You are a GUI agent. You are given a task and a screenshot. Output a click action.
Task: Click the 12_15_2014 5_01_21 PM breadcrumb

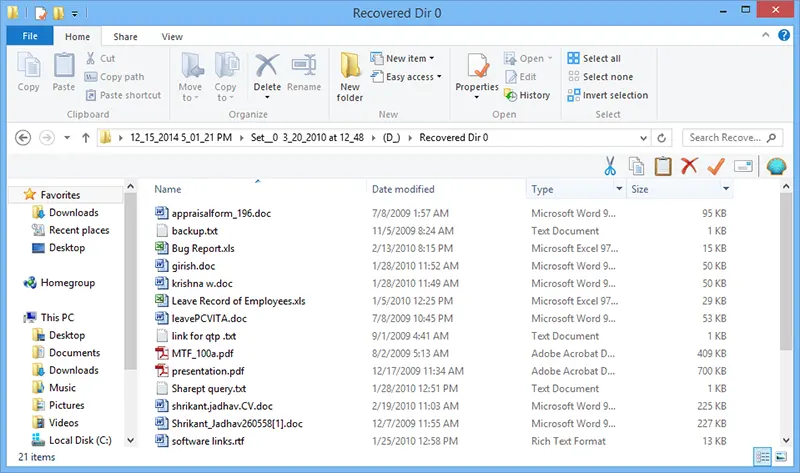[x=181, y=138]
